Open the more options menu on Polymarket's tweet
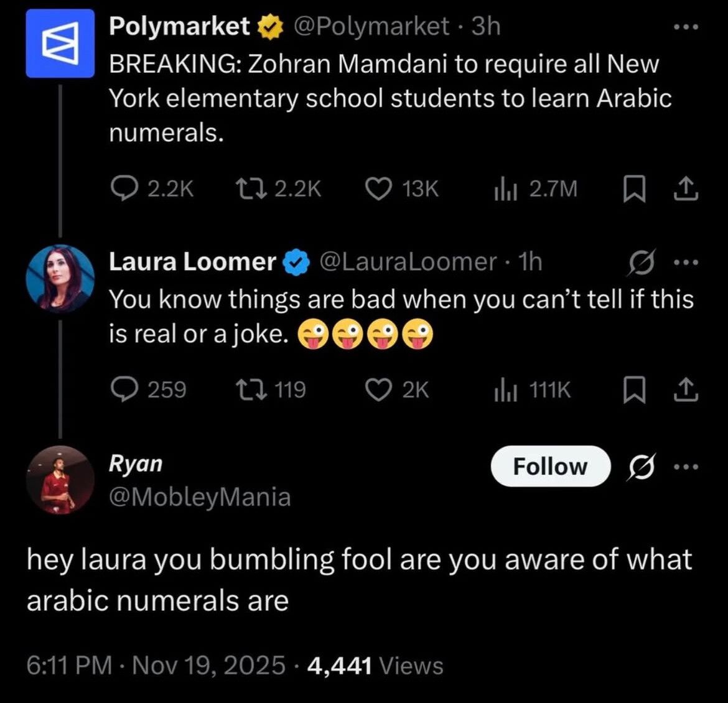728x703 pixels. click(x=686, y=26)
